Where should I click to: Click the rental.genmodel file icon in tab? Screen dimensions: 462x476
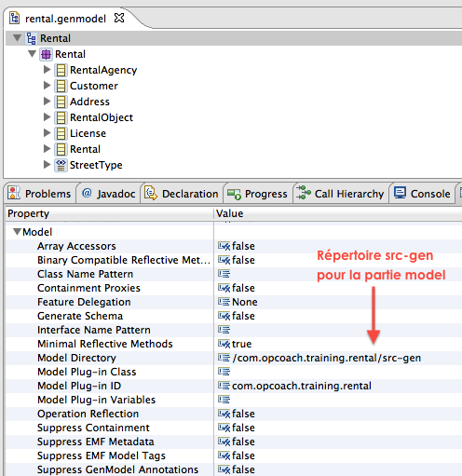(x=14, y=18)
